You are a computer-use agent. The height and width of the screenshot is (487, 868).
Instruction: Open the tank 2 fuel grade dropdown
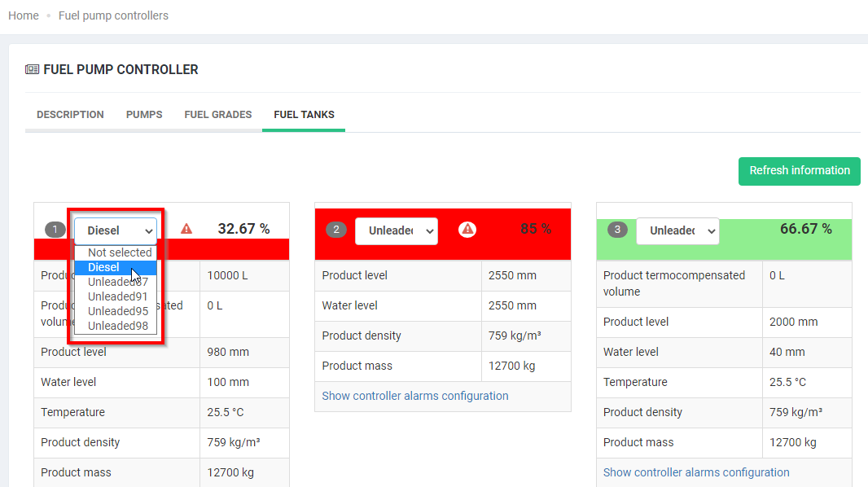[396, 230]
